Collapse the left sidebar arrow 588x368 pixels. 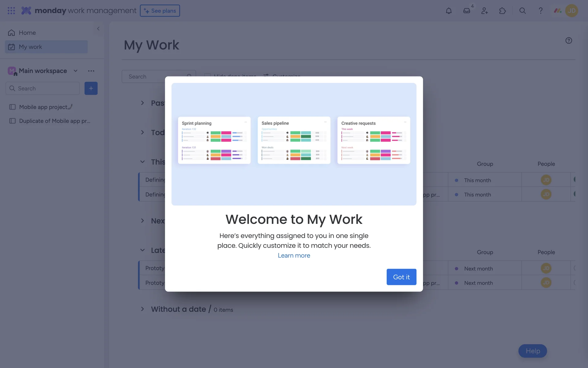click(x=98, y=29)
